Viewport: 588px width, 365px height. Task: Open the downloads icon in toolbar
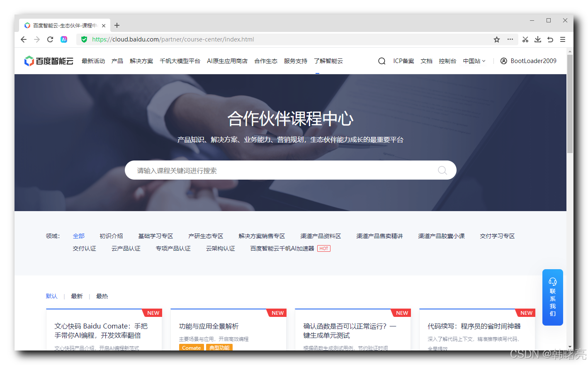click(x=538, y=39)
